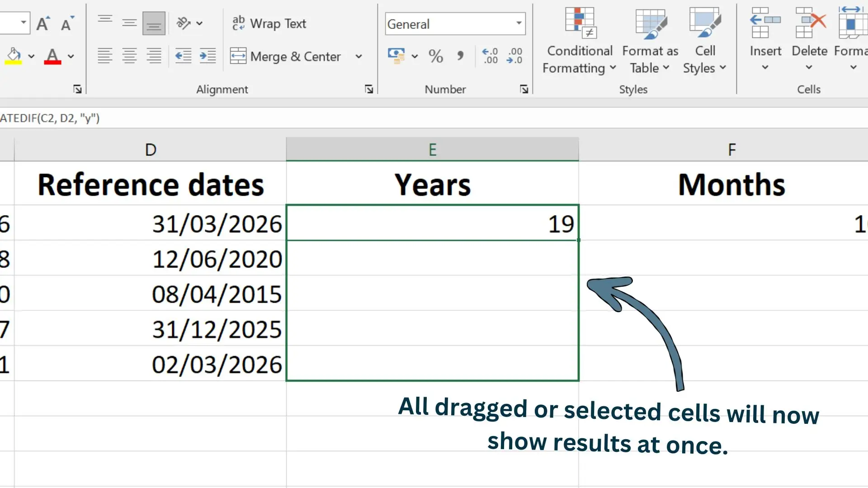Toggle Middle Align for the selection
This screenshot has width=868, height=488.
click(129, 22)
